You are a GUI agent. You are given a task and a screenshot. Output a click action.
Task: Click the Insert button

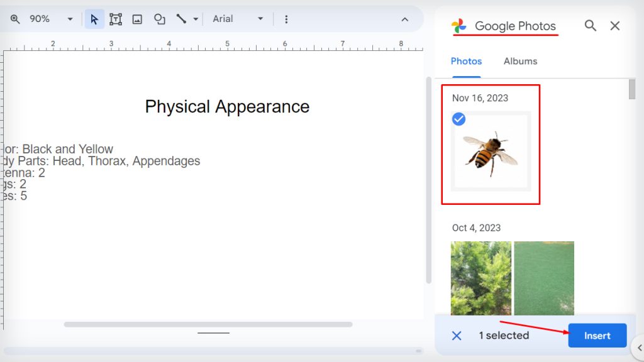click(x=597, y=335)
